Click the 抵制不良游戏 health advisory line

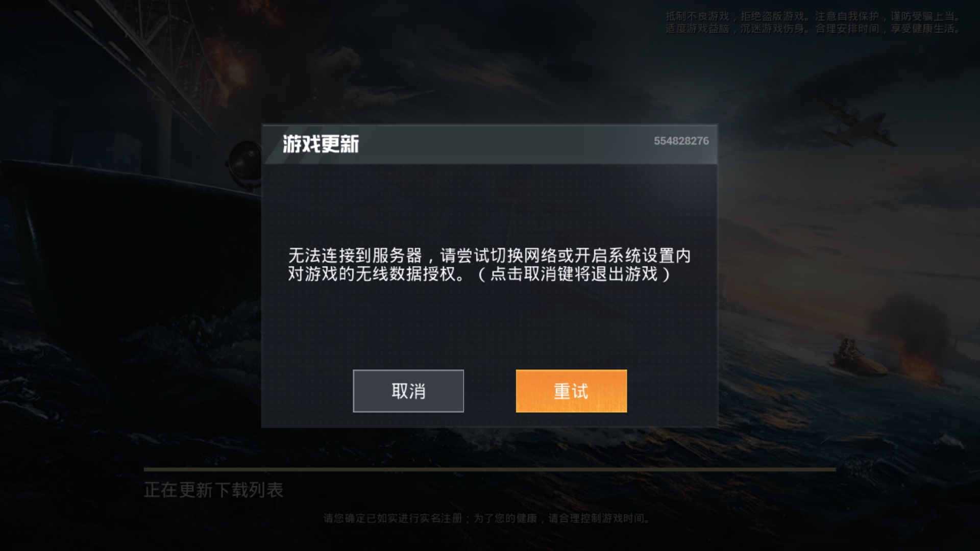coord(813,17)
